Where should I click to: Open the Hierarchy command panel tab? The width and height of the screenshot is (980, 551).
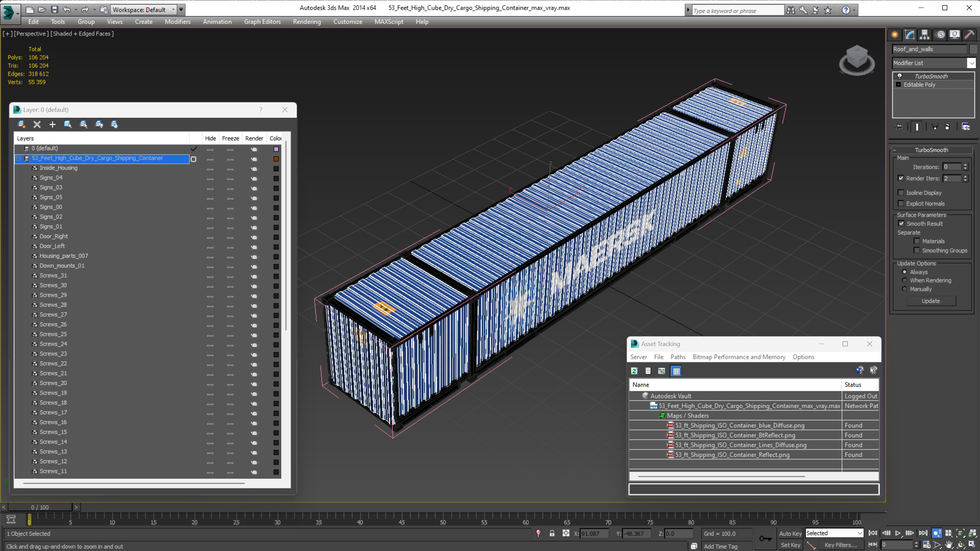click(924, 35)
